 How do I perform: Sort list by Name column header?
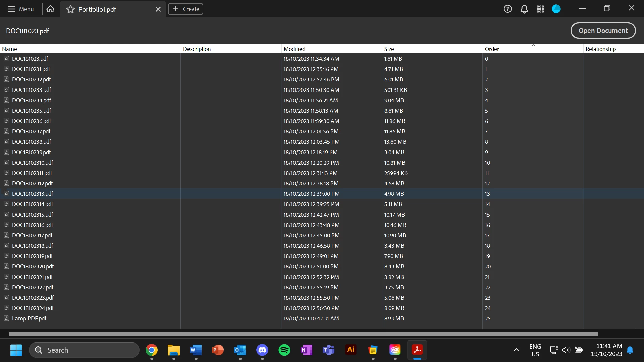(x=9, y=49)
